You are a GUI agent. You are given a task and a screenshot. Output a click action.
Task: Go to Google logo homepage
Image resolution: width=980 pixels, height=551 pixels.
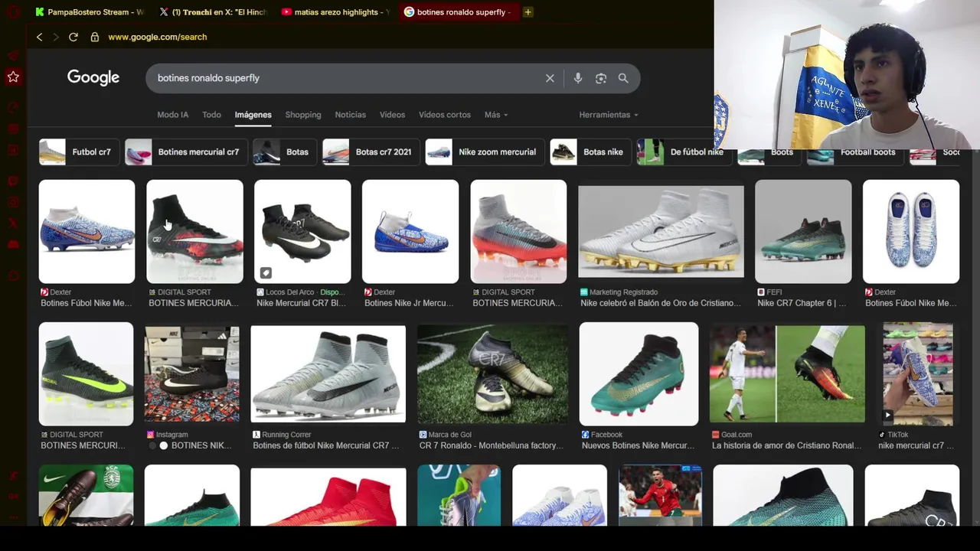click(93, 77)
